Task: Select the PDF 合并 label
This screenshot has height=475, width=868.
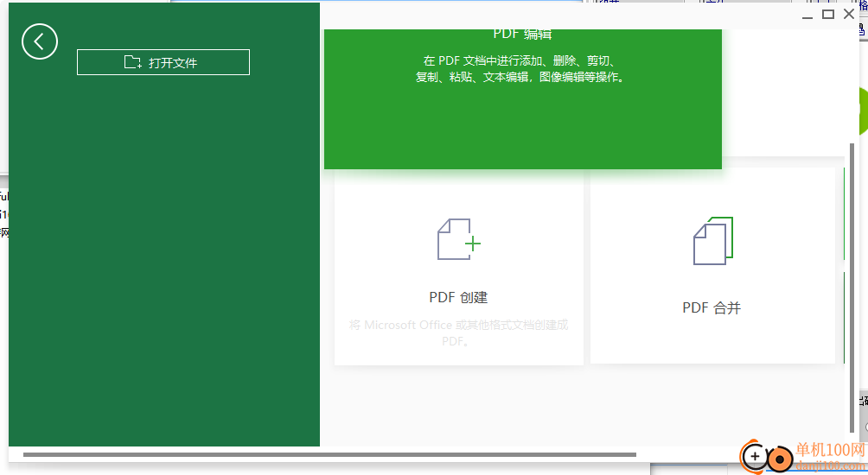Action: [x=712, y=308]
